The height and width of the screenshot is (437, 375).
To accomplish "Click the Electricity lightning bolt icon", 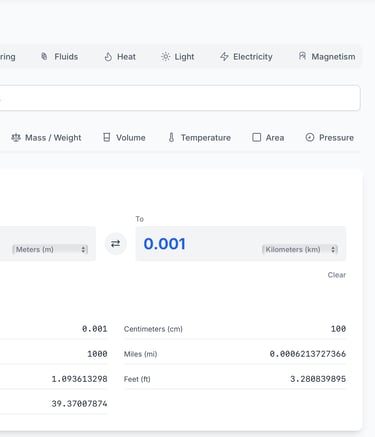I will click(x=224, y=57).
